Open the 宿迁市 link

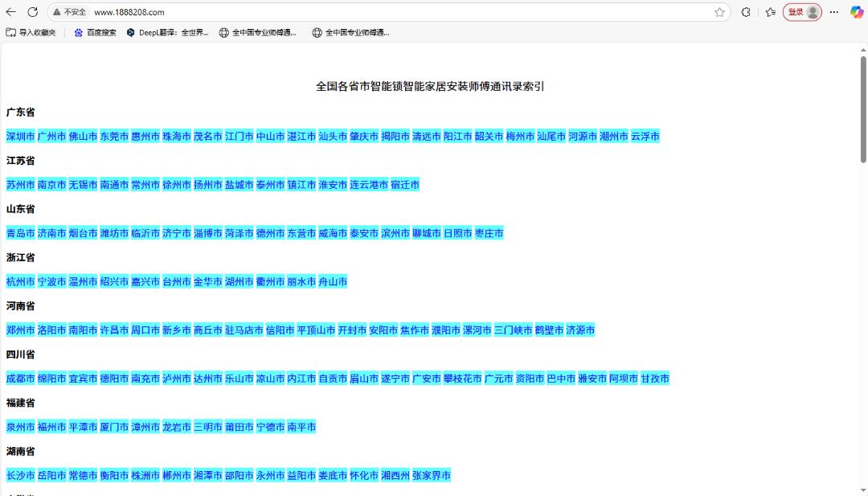(405, 185)
